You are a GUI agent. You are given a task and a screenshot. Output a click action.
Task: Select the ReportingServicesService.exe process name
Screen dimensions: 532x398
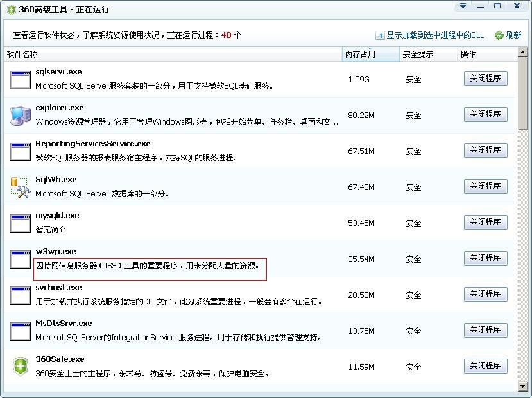[93, 144]
